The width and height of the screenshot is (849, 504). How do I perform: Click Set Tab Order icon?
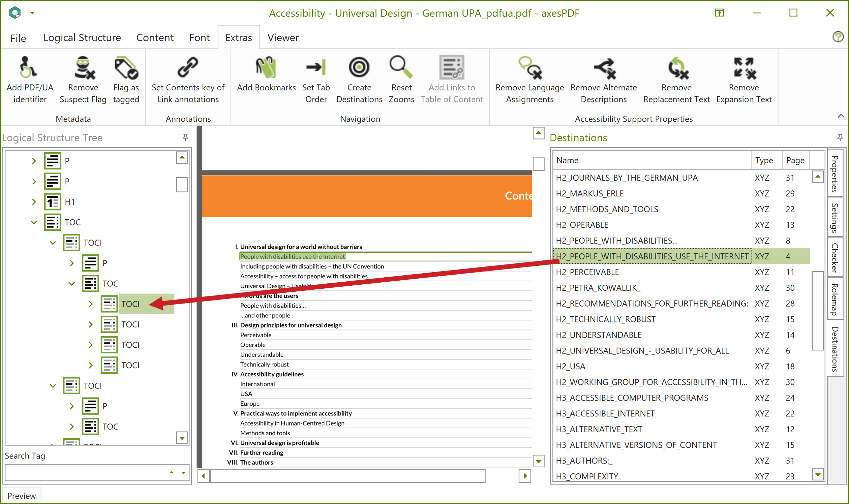[x=316, y=67]
